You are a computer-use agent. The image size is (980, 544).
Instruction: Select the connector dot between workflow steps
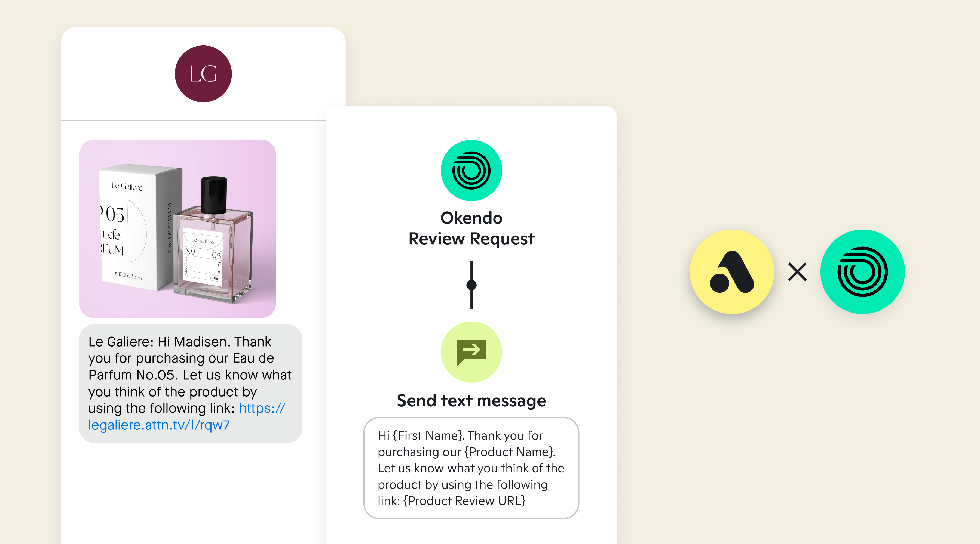tap(471, 285)
